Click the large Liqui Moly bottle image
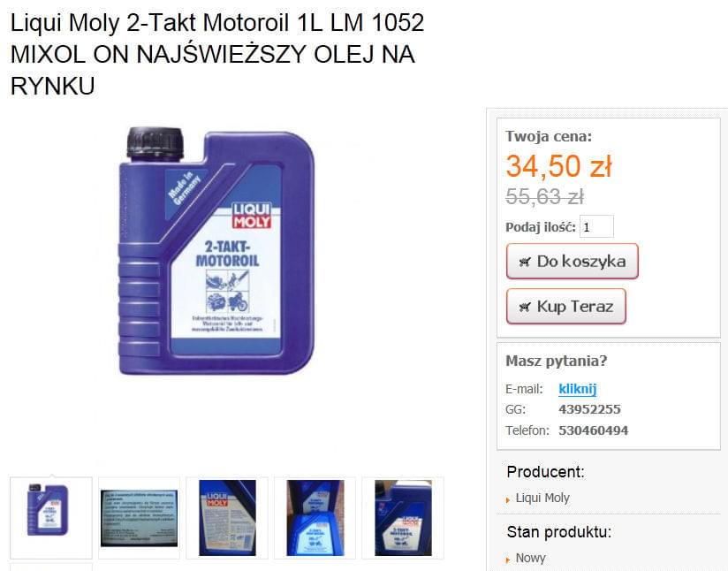This screenshot has width=728, height=571. click(x=216, y=251)
